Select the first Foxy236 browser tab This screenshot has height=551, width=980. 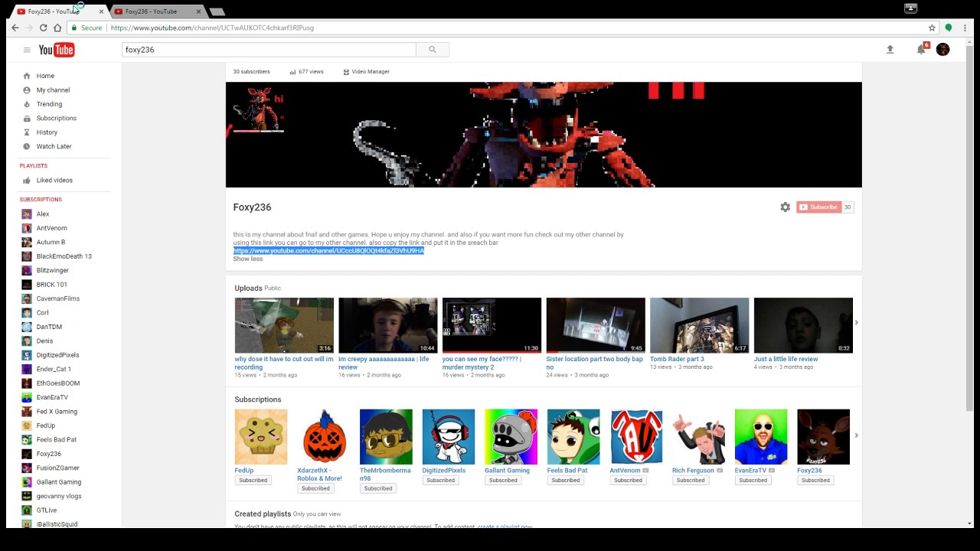[57, 11]
